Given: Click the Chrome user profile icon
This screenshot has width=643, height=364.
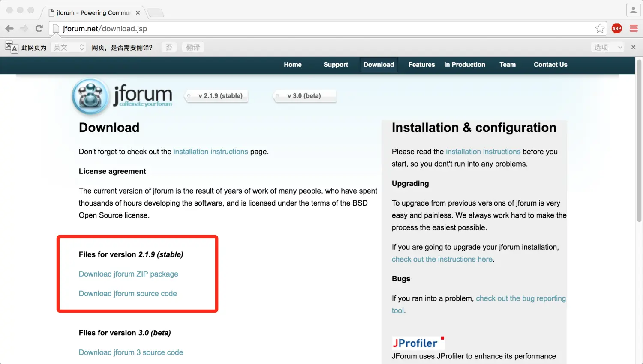Looking at the screenshot, I should (633, 10).
